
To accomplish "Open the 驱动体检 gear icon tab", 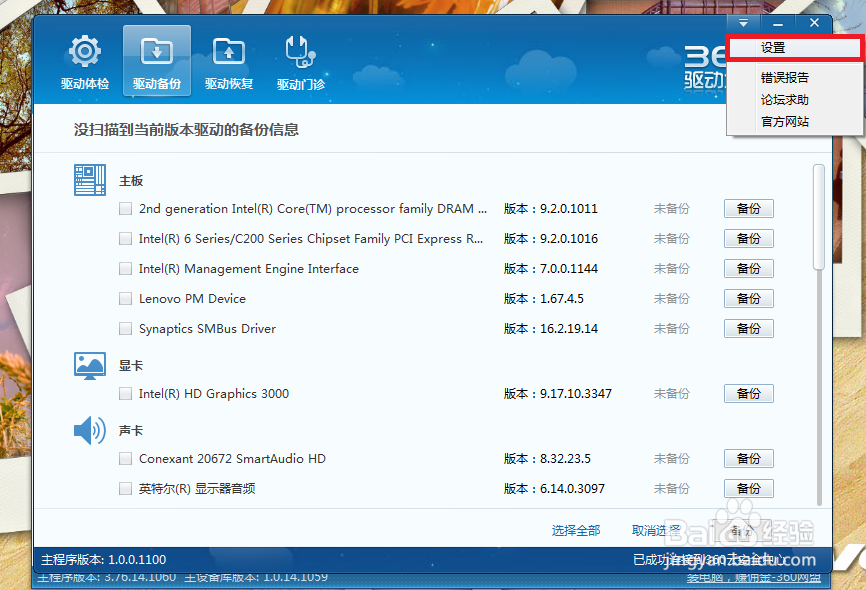I will pyautogui.click(x=85, y=61).
